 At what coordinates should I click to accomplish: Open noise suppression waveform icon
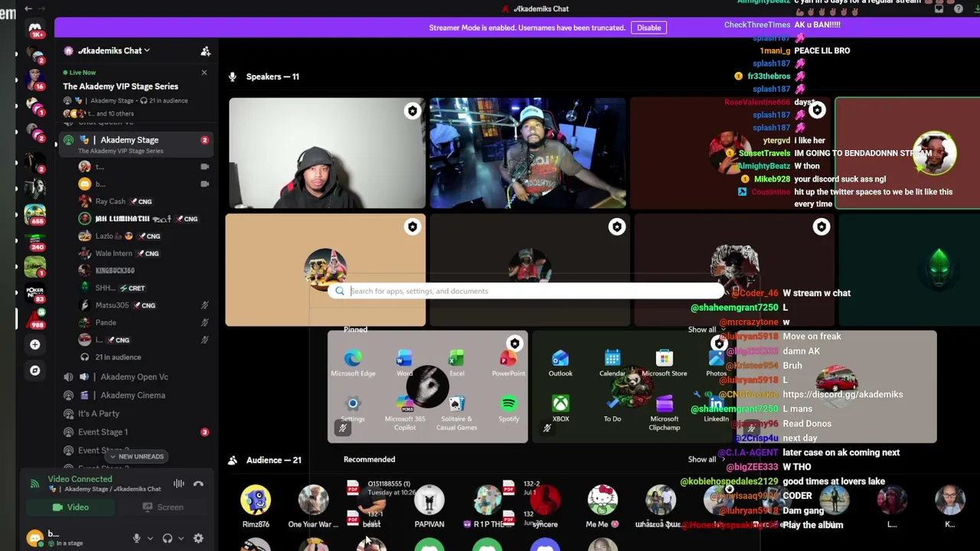[x=178, y=484]
